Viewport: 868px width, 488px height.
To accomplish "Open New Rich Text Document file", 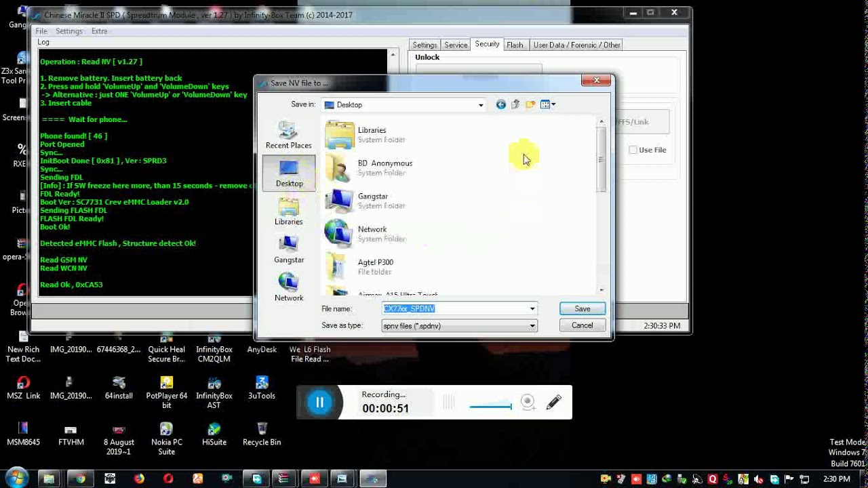I will (x=24, y=349).
